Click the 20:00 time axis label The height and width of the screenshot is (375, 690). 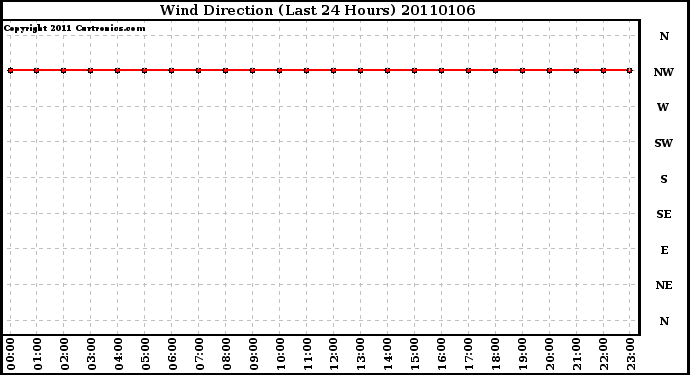[551, 354]
